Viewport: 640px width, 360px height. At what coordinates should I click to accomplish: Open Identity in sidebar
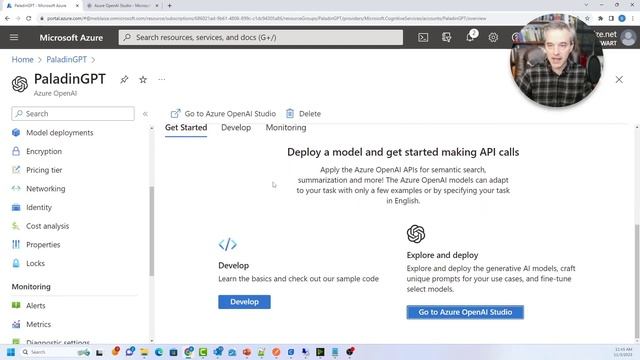39,207
